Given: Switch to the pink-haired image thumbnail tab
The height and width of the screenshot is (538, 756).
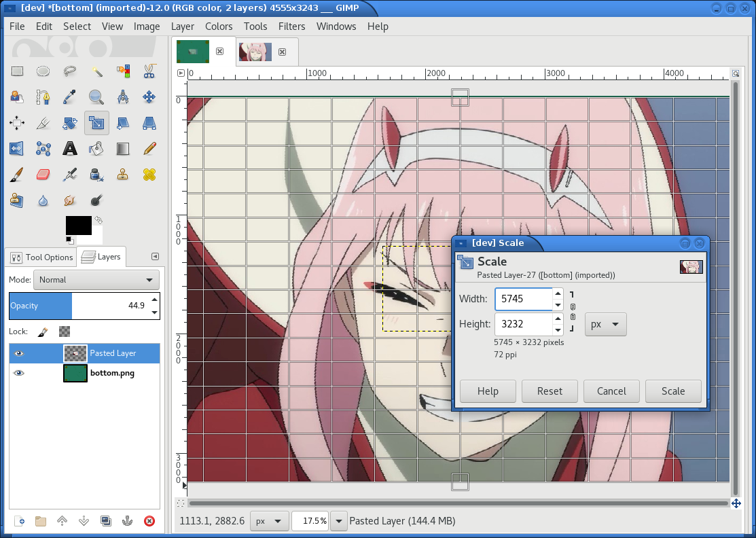Looking at the screenshot, I should pos(255,52).
